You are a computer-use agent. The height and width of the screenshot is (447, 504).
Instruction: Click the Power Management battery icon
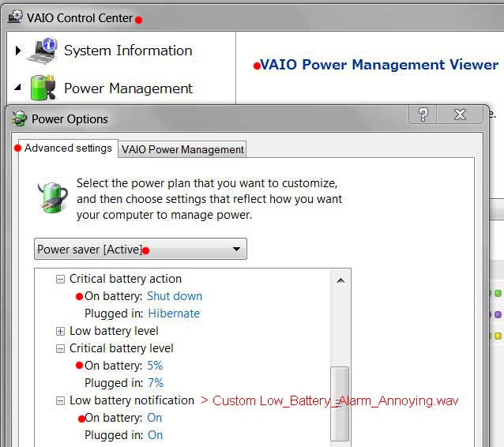tap(43, 88)
